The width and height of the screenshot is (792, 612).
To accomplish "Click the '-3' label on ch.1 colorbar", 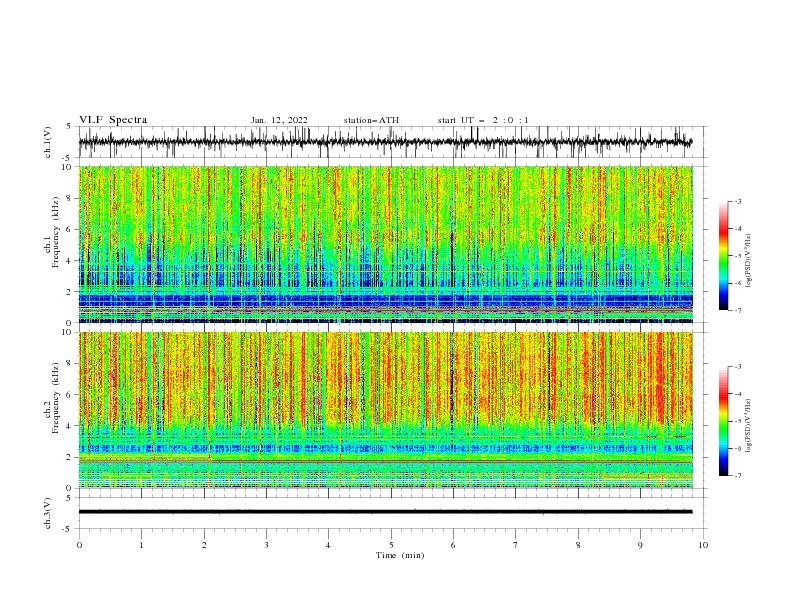I will [737, 201].
